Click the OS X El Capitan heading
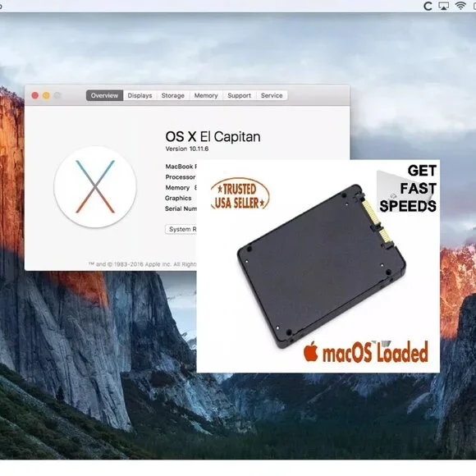 [213, 136]
